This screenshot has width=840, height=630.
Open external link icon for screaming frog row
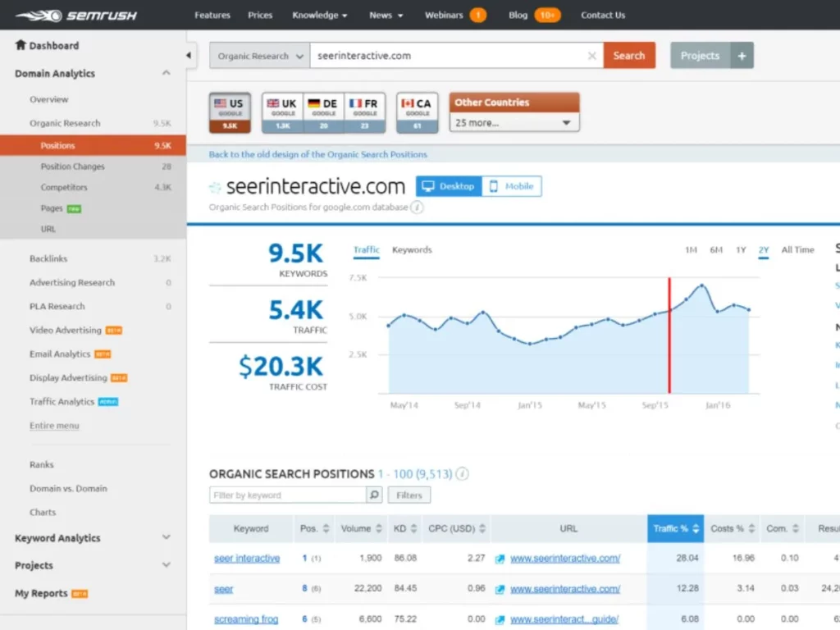point(500,620)
